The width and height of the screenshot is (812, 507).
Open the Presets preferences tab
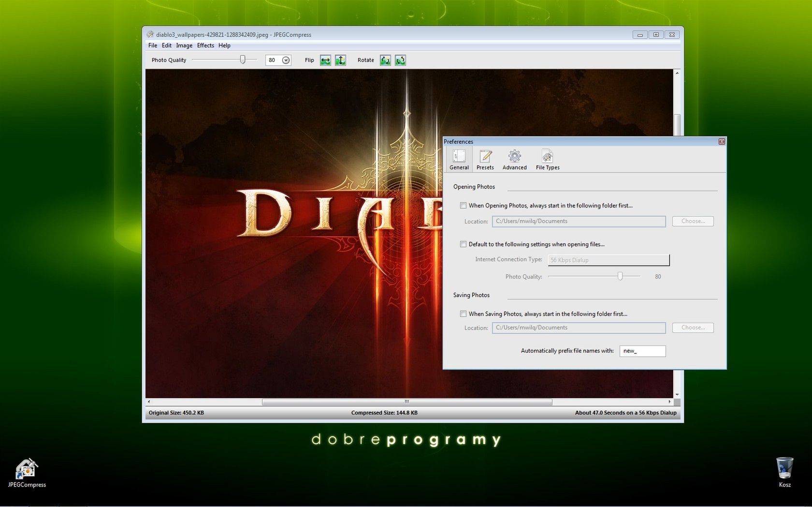point(485,160)
